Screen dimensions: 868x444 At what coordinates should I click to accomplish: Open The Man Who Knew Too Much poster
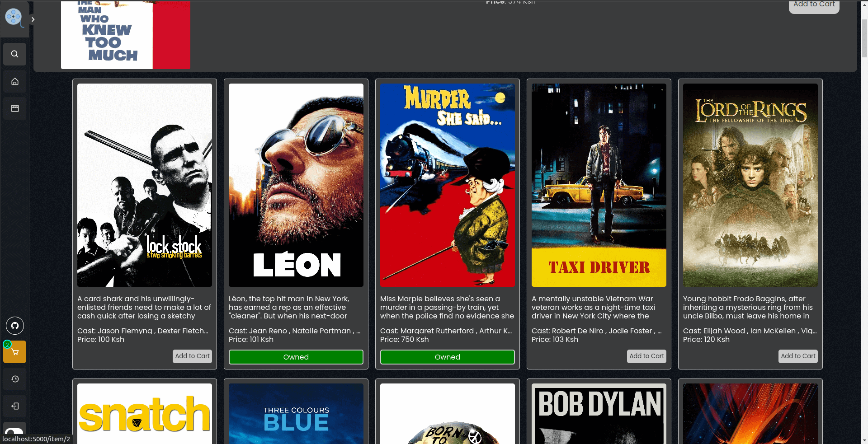pyautogui.click(x=126, y=35)
